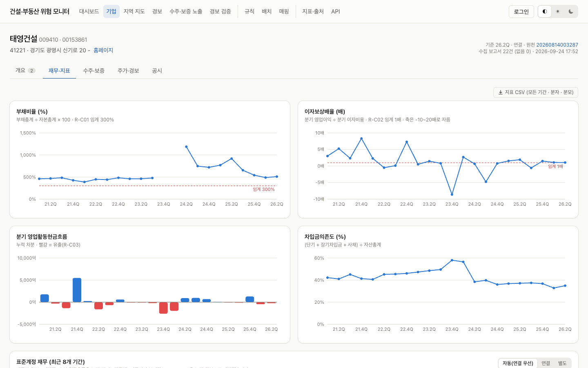The image size is (588, 368).
Task: Click the 분기 영업활동현금흐름 chart title
Action: pyautogui.click(x=42, y=237)
